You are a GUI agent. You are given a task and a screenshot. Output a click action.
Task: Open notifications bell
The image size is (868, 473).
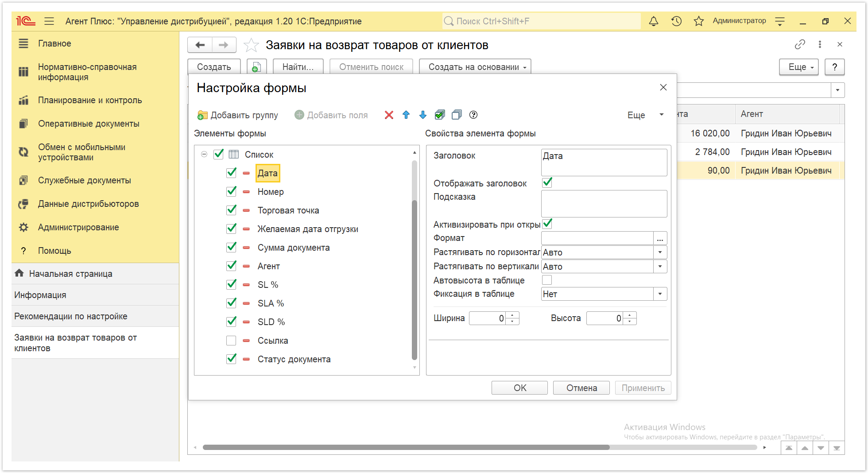point(653,21)
